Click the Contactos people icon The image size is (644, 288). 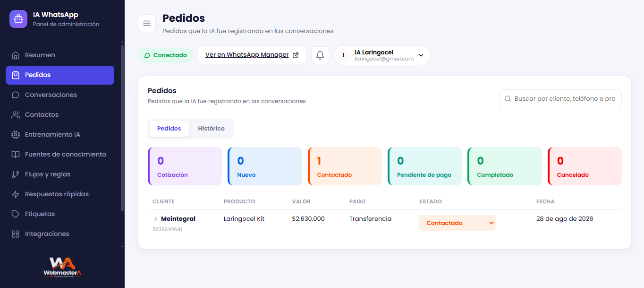[16, 115]
